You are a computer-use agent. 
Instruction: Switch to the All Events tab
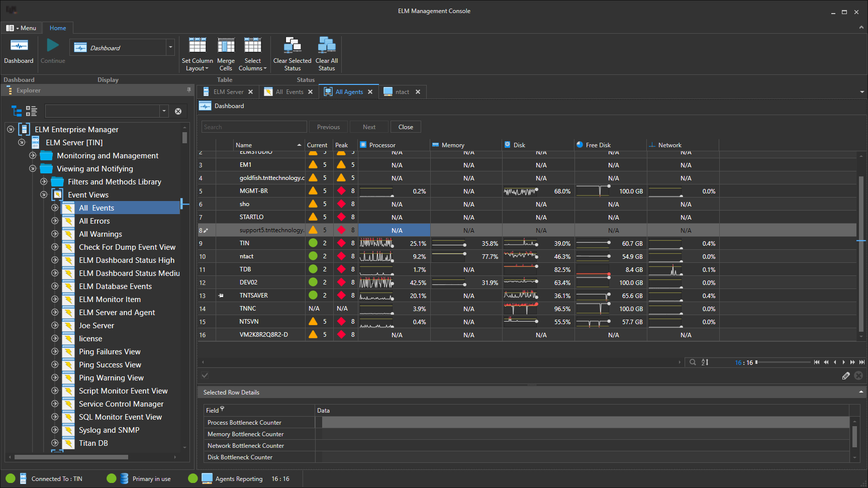[x=290, y=92]
